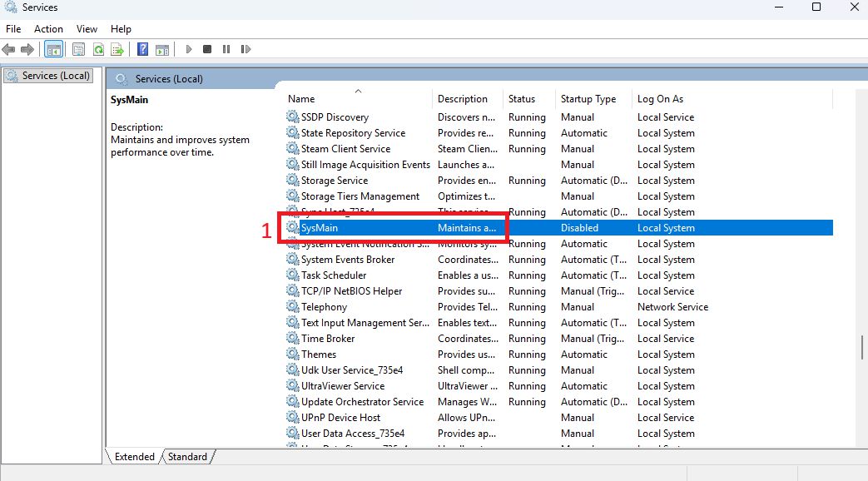Switch to the Standard tab
Viewport: 868px width, 481px height.
(188, 457)
